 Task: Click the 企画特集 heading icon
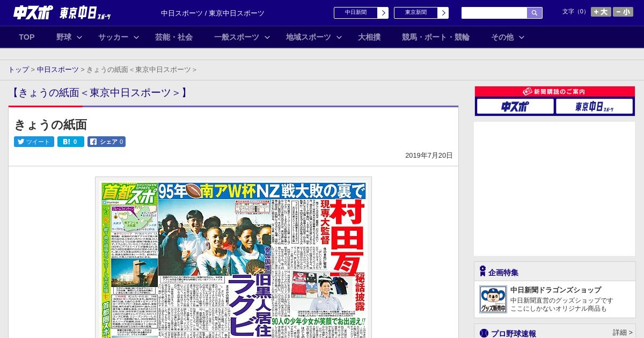click(482, 271)
